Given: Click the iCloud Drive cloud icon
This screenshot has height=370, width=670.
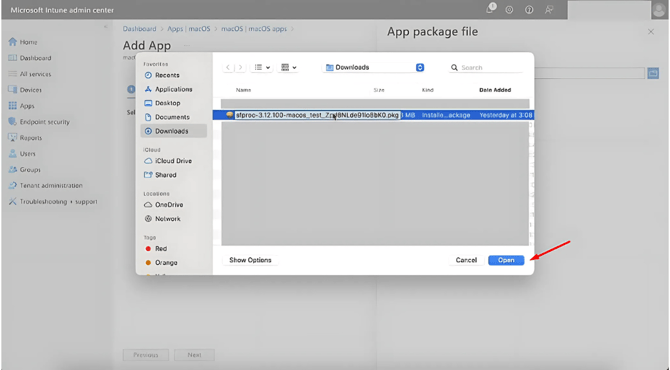Looking at the screenshot, I should pos(148,161).
